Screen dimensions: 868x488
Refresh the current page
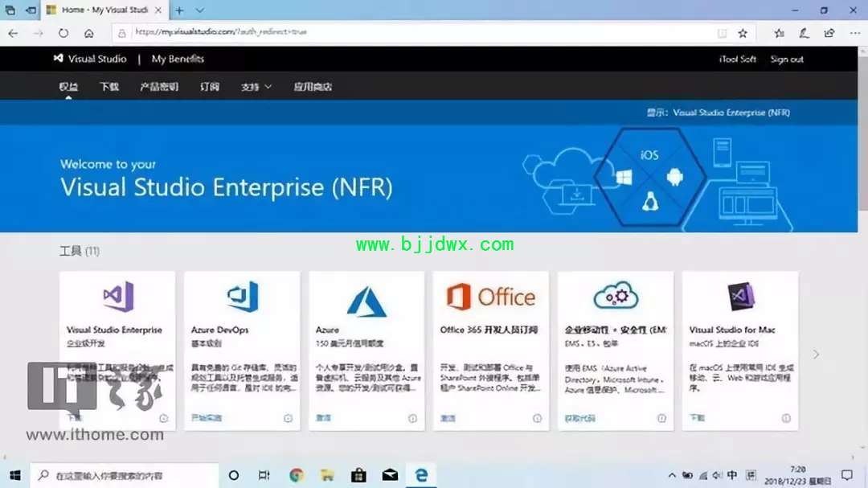tap(63, 33)
